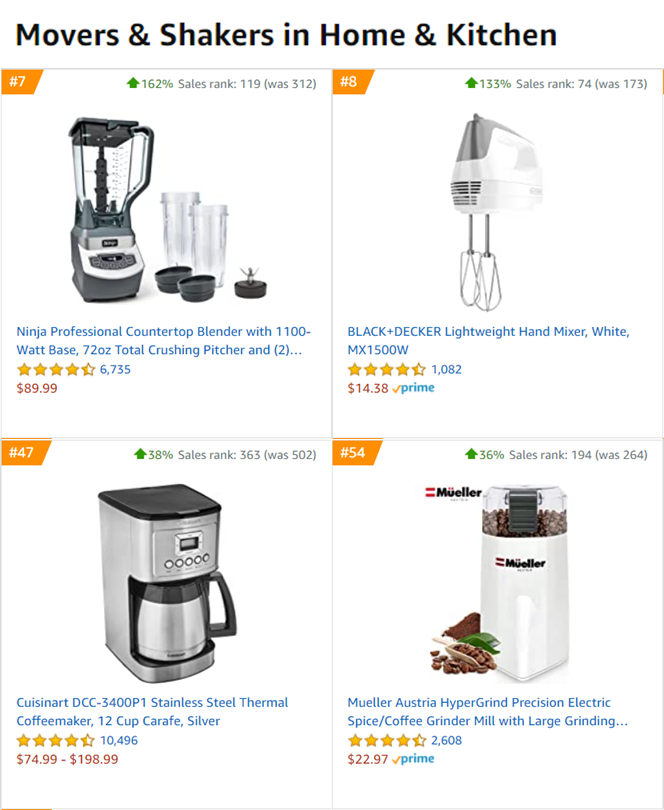Click the star rating icons under Mueller grinder

click(x=387, y=740)
